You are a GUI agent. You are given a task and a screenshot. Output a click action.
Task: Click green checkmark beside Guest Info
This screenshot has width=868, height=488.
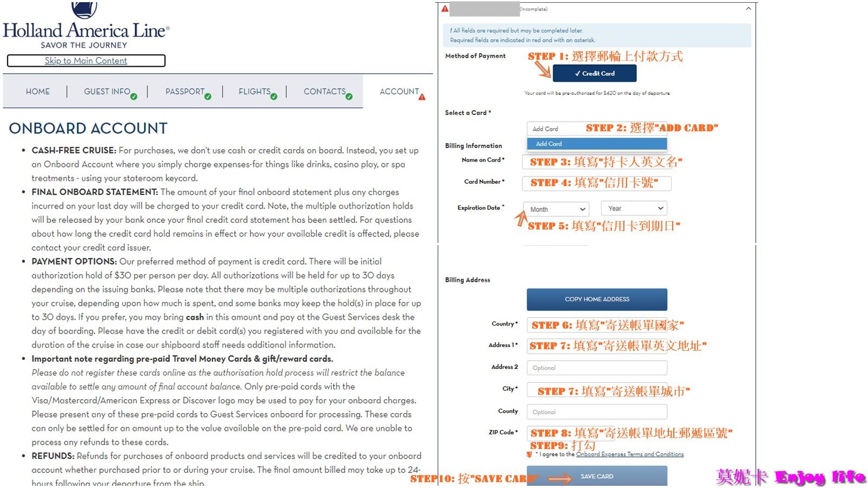(x=133, y=97)
